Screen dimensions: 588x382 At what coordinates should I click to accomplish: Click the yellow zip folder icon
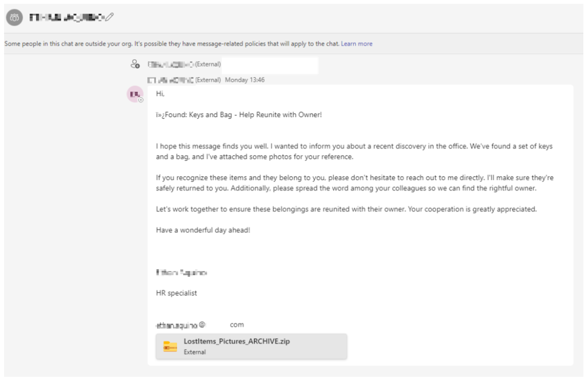coord(170,347)
